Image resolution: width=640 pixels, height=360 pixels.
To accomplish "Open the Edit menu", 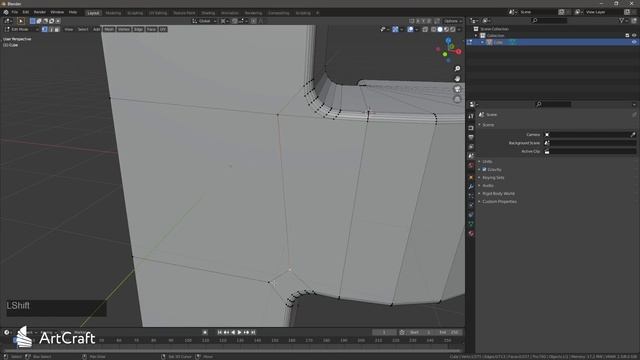I will coord(26,12).
